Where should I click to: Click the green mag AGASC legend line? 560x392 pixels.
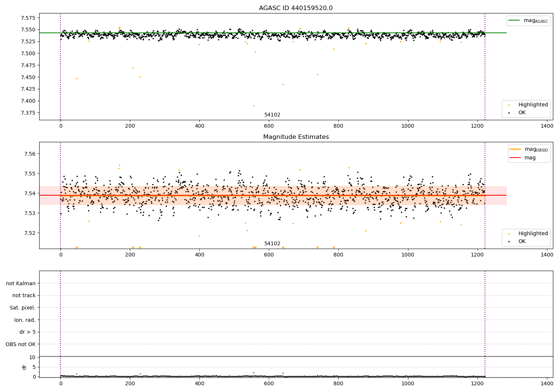coord(515,21)
